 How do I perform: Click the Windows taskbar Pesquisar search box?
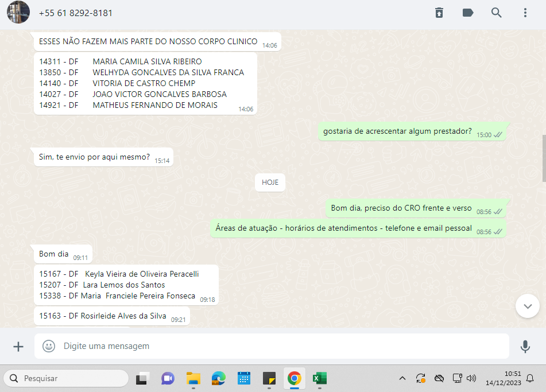pos(66,378)
